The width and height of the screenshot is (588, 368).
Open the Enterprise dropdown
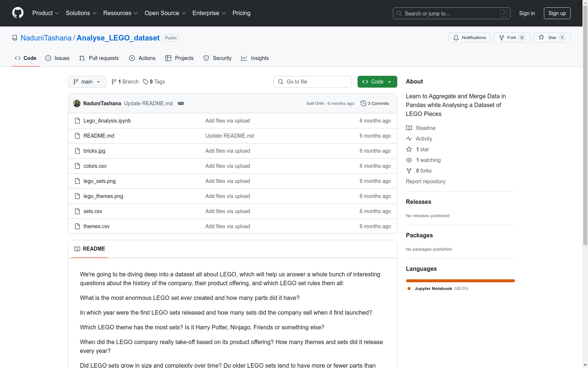click(x=209, y=13)
